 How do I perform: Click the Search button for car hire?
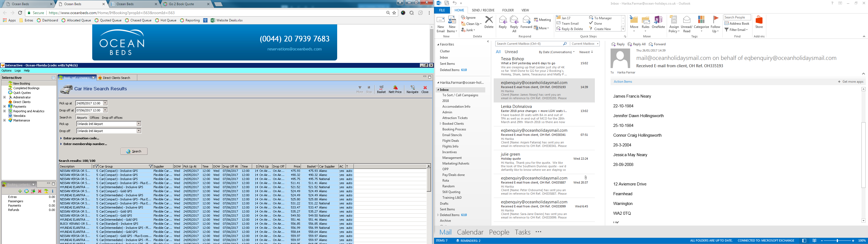click(x=134, y=151)
